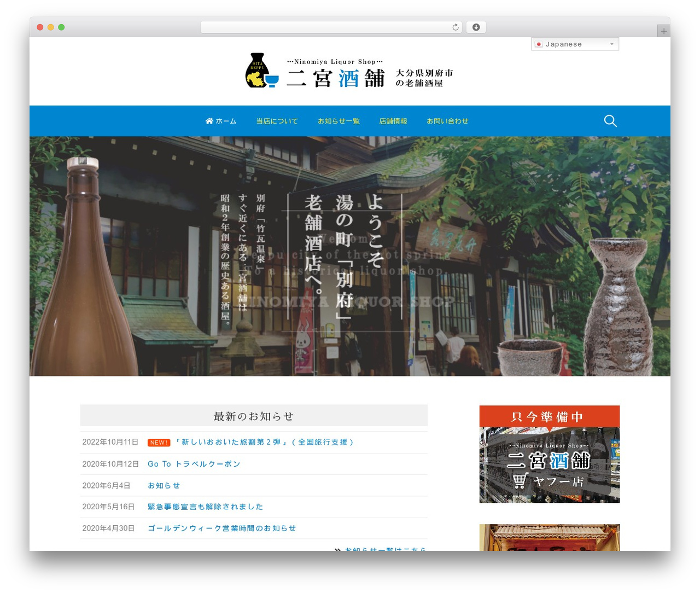The image size is (700, 593).
Task: Open the お知らせ一覧 menu item
Action: (339, 121)
